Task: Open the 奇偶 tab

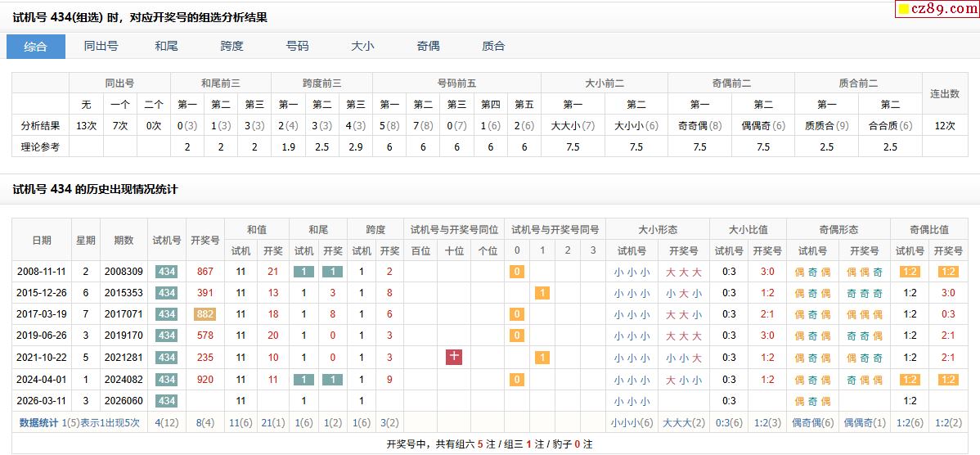Action: click(x=428, y=47)
